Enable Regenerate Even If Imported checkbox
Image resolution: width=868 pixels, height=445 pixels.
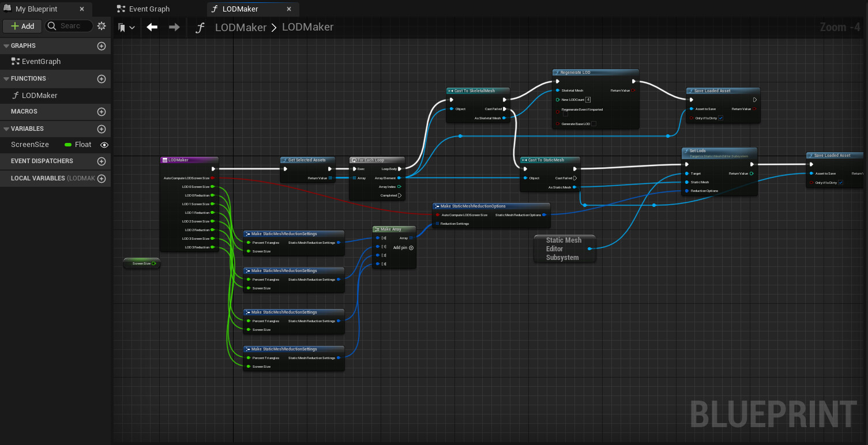565,114
